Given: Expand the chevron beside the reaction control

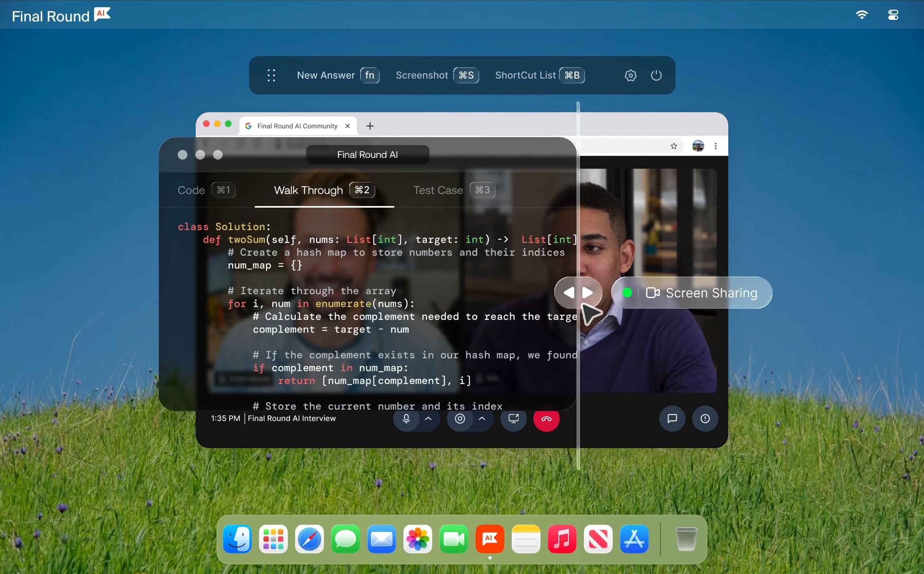Looking at the screenshot, I should pyautogui.click(x=482, y=419).
